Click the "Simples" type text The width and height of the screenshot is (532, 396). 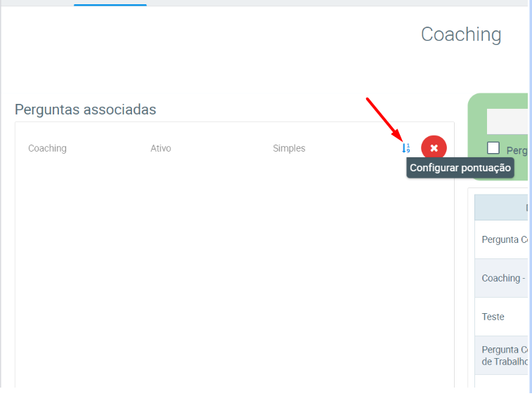click(x=289, y=148)
